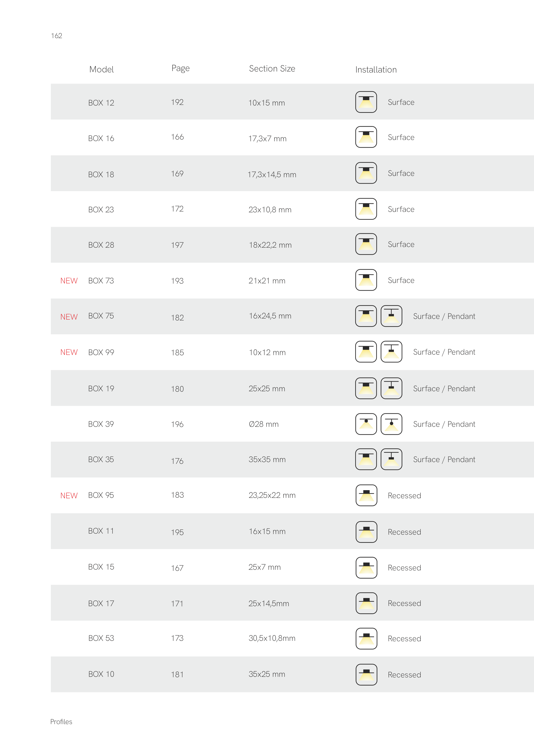Click the Pendant icon in BOX 39 row

coord(391,424)
